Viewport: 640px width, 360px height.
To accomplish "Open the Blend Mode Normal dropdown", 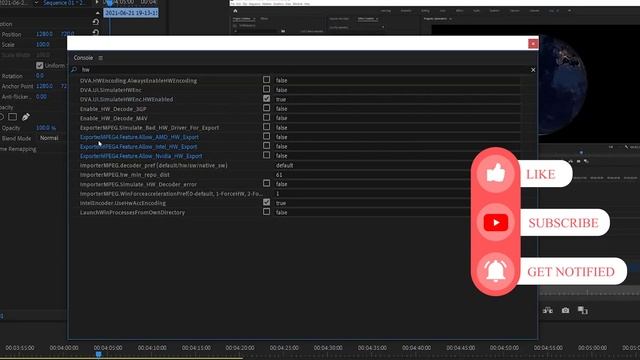I will pos(50,138).
